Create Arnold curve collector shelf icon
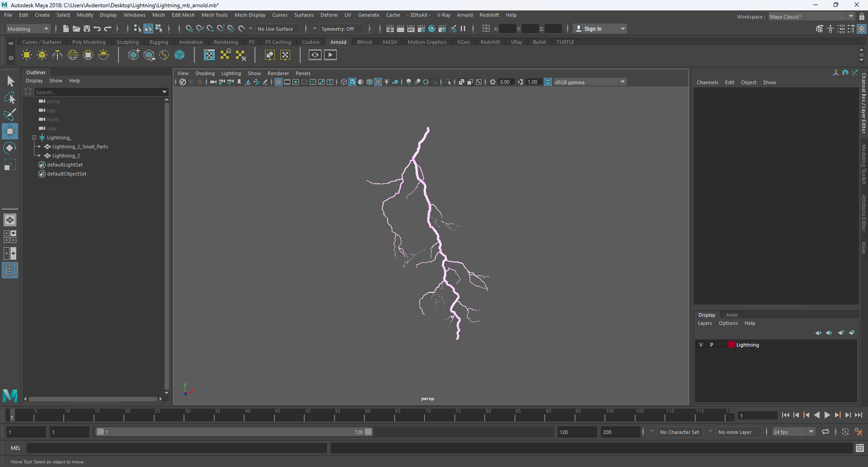Image resolution: width=868 pixels, height=467 pixels. click(x=164, y=55)
